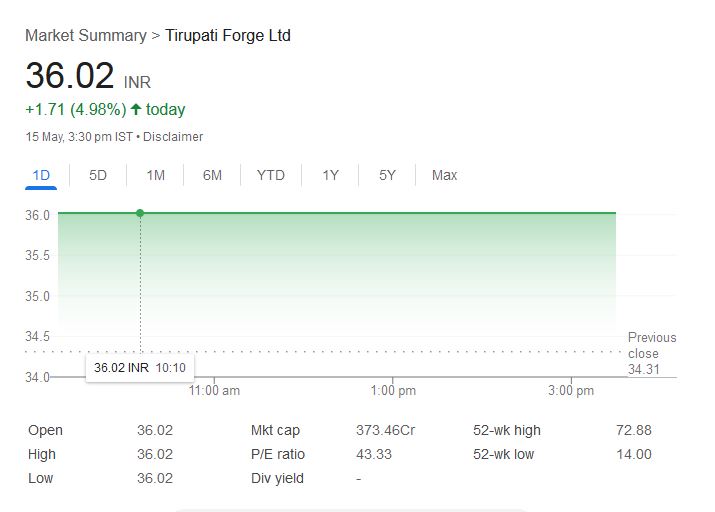Open the Market Summary breadcrumb link
This screenshot has width=715, height=512.
(x=86, y=36)
